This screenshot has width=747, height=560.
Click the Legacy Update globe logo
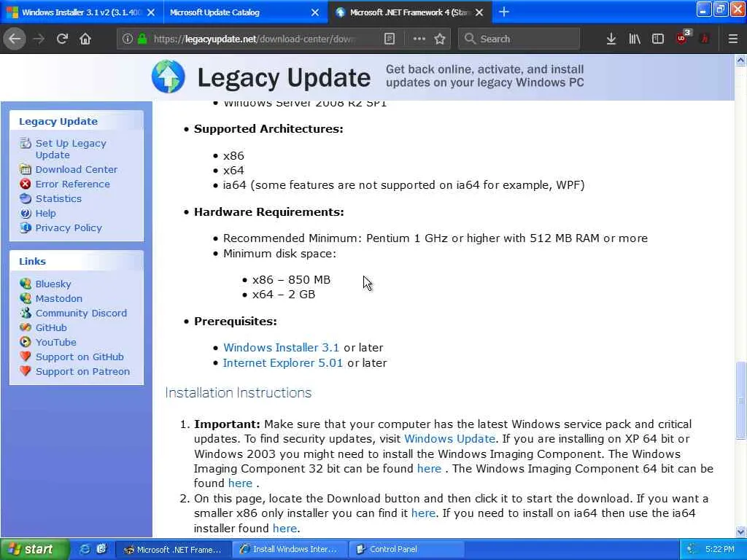click(169, 77)
